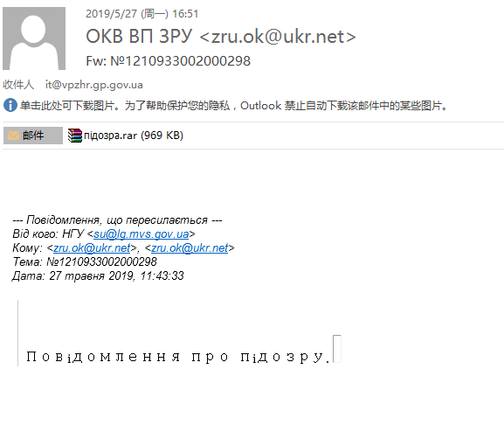Click the first zru.ok@ukr.net recipient link

pyautogui.click(x=92, y=247)
